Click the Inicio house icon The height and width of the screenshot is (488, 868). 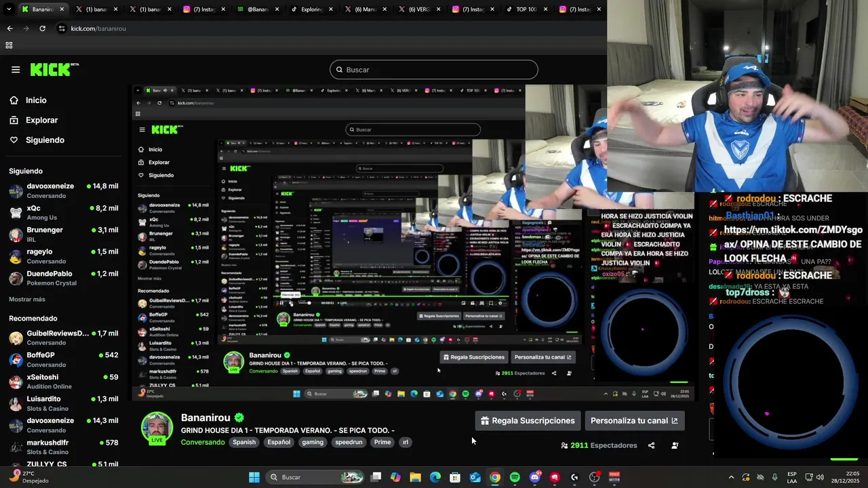(14, 100)
